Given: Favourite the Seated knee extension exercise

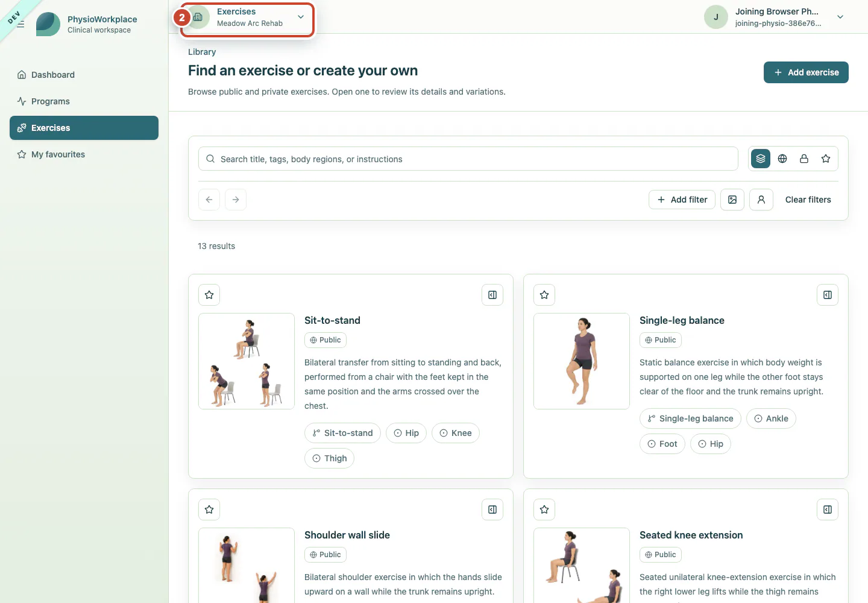Looking at the screenshot, I should [x=544, y=510].
